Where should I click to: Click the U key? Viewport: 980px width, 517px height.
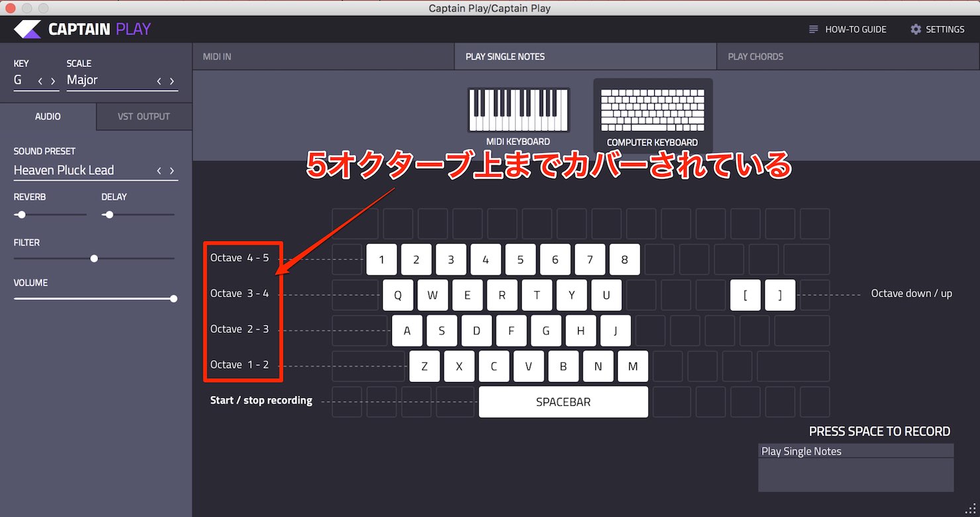click(606, 295)
